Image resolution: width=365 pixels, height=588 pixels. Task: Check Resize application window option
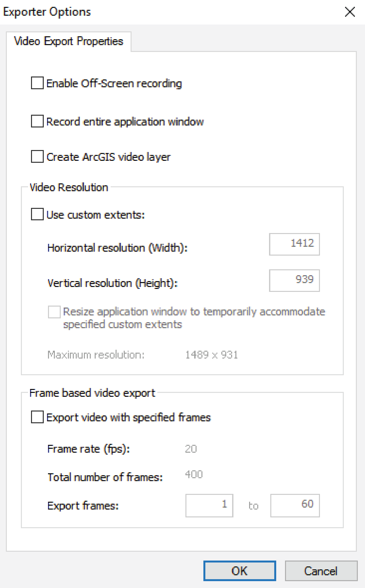[x=54, y=312]
